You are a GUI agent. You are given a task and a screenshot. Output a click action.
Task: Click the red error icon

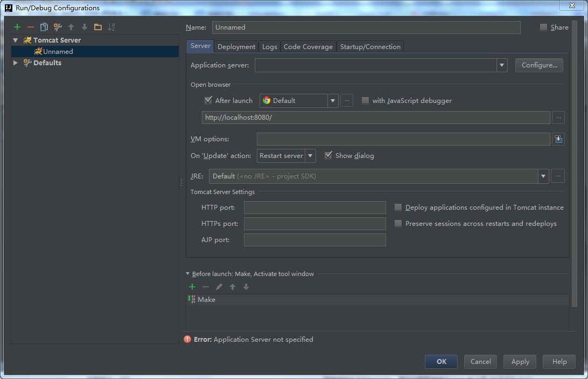[x=187, y=339]
